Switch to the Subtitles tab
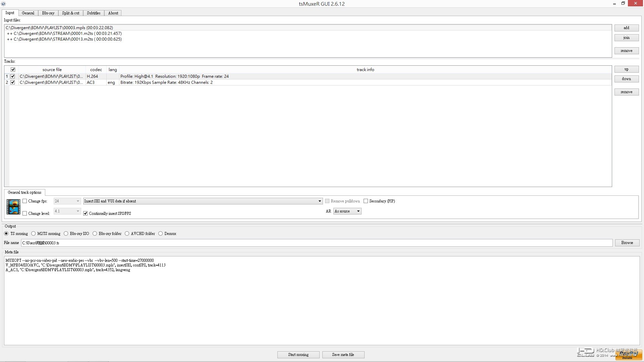 (94, 13)
